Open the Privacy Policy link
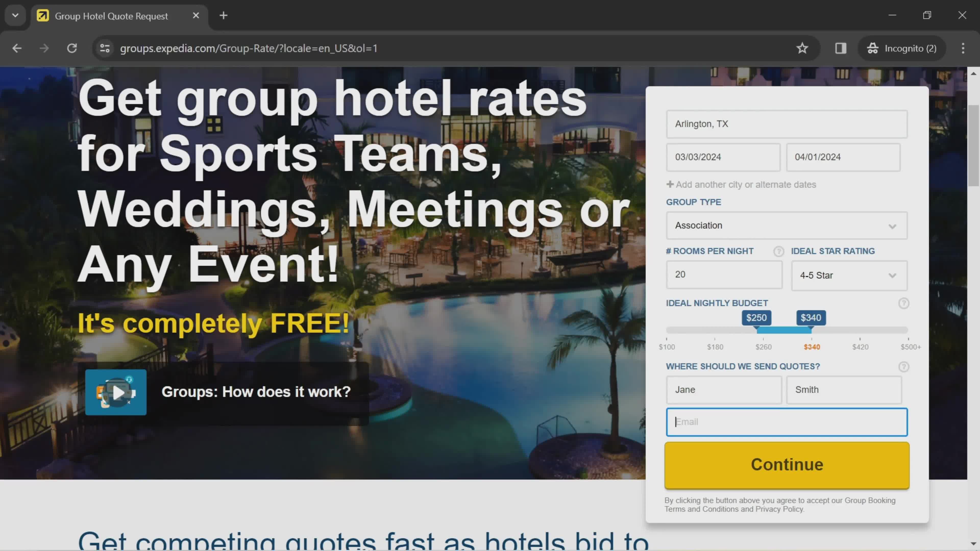Image resolution: width=980 pixels, height=551 pixels. pos(779,509)
